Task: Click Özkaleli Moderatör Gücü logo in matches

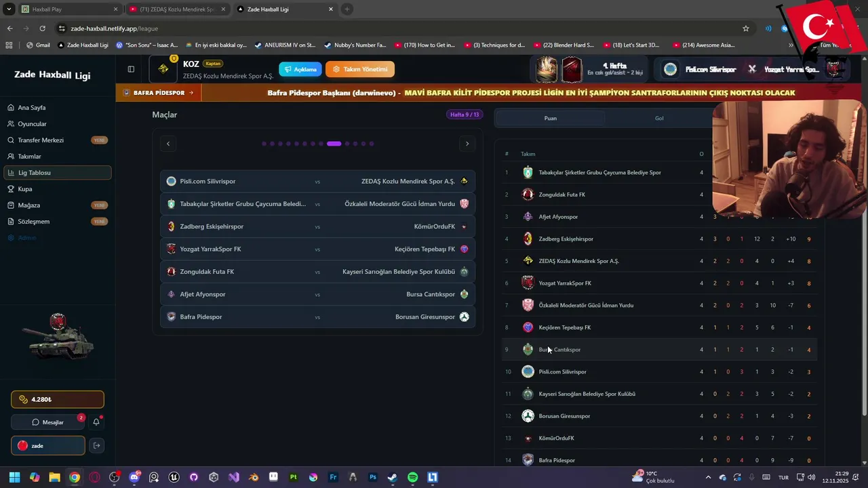Action: 464,203
